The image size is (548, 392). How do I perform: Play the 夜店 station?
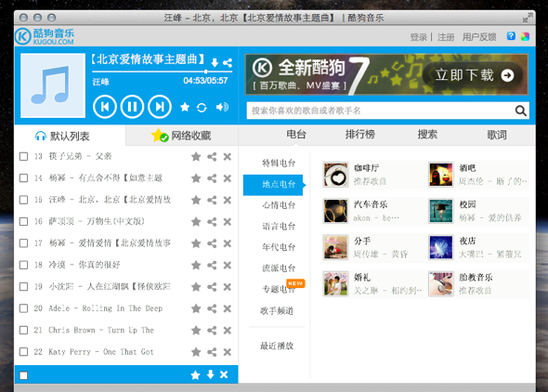click(x=440, y=247)
